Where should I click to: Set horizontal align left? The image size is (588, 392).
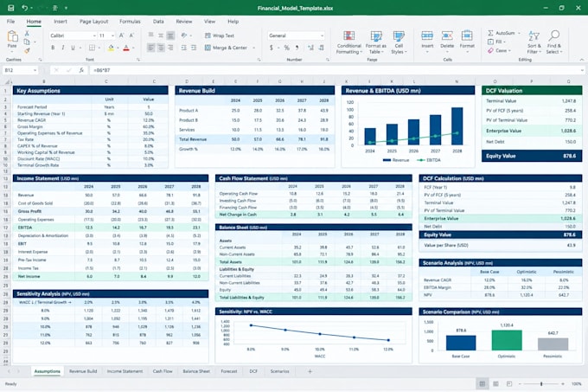click(x=150, y=48)
